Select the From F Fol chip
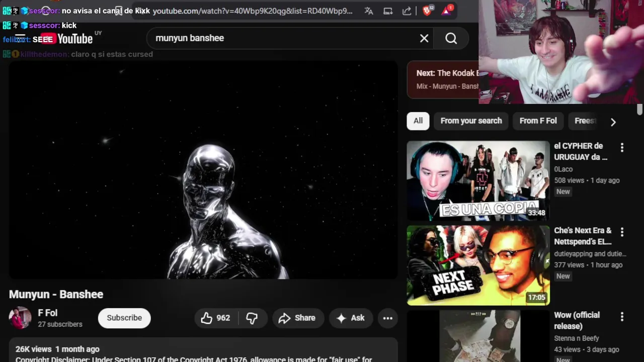The image size is (644, 362). pyautogui.click(x=538, y=121)
